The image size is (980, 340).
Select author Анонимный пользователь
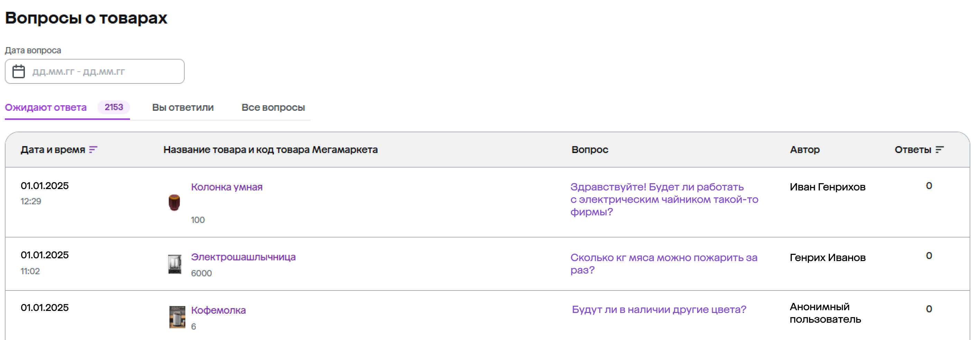pos(825,313)
